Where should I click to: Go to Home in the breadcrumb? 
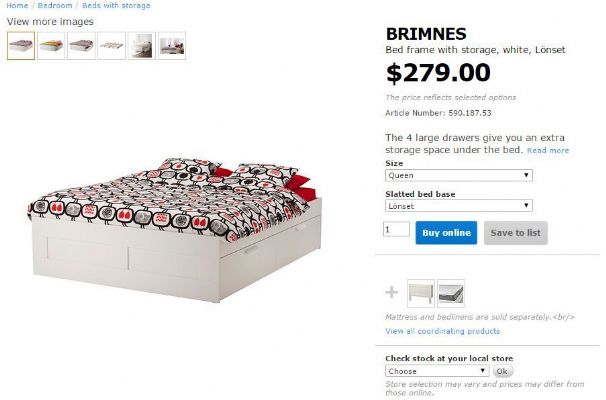point(17,6)
